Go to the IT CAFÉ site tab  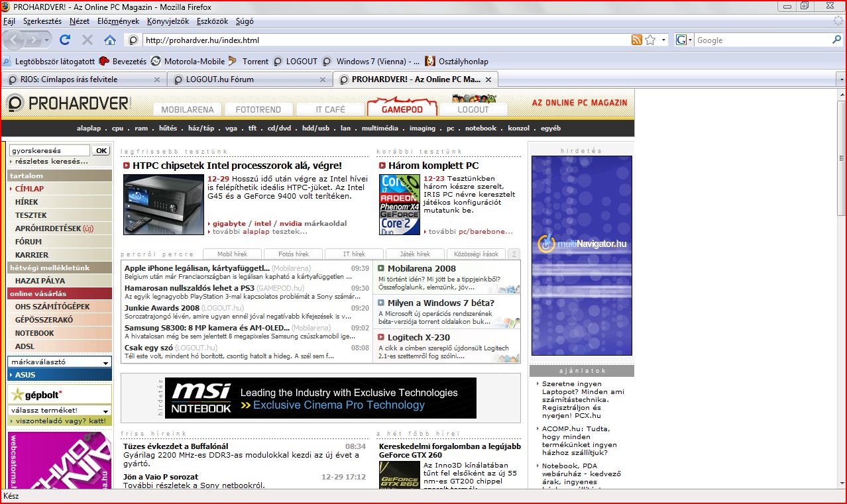pos(329,109)
